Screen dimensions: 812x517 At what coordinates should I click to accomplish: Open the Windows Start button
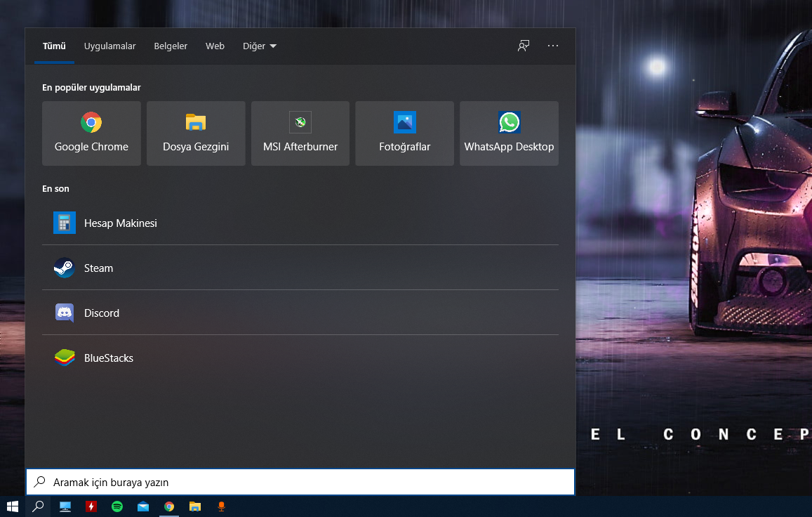click(13, 506)
